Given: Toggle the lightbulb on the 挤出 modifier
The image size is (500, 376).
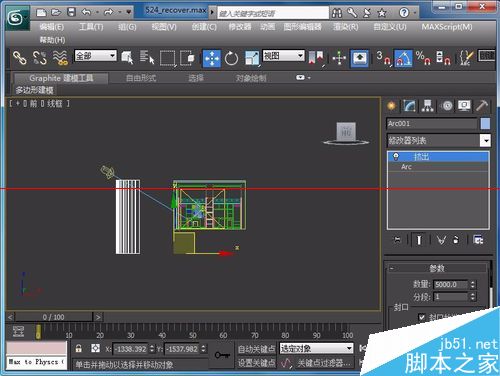Looking at the screenshot, I should [x=396, y=156].
